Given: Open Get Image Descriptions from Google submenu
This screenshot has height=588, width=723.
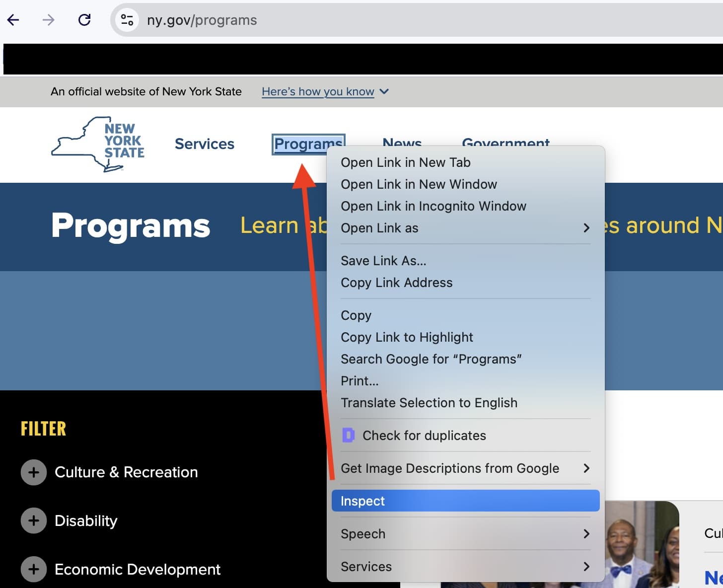Looking at the screenshot, I should [x=465, y=468].
